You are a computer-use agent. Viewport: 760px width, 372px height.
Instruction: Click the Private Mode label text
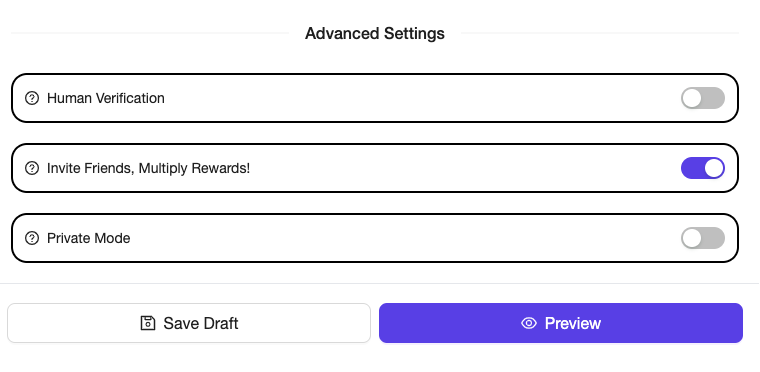coord(89,238)
